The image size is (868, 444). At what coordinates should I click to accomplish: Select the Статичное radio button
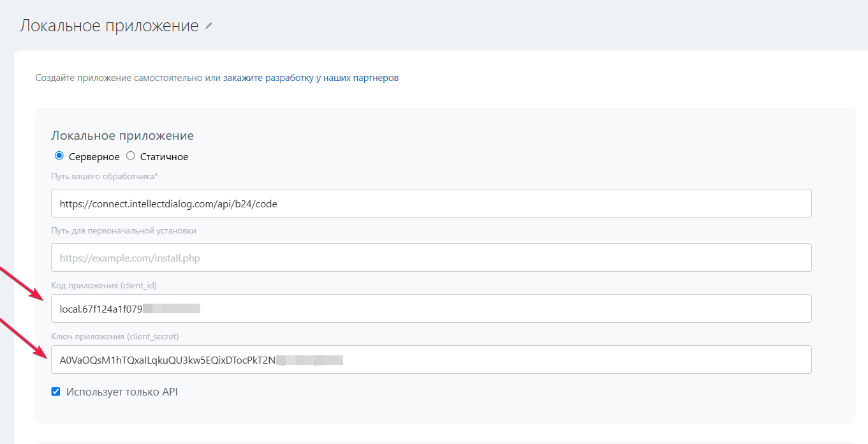(x=131, y=156)
